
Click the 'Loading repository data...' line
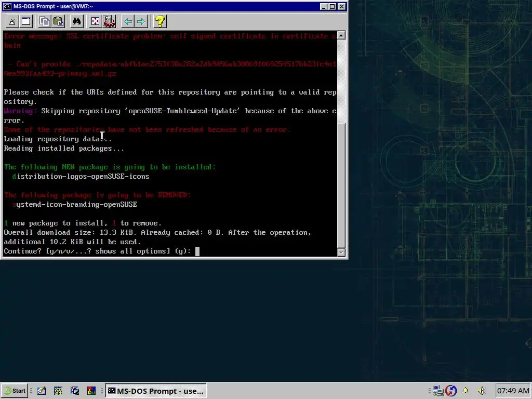[x=58, y=139]
